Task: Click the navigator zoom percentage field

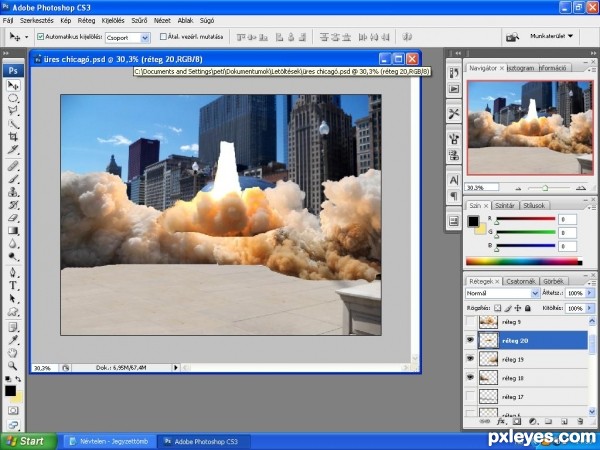Action: tap(482, 188)
